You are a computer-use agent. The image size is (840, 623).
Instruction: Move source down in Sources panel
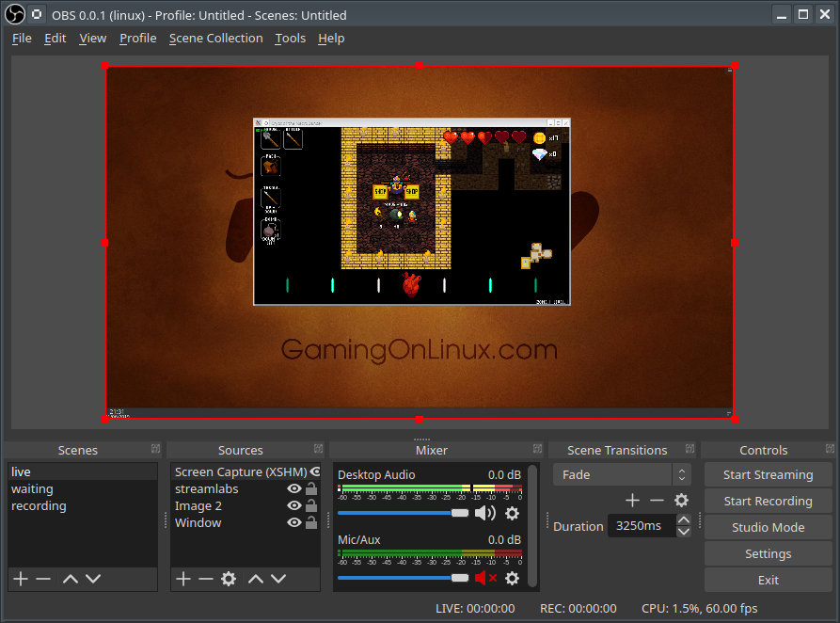pyautogui.click(x=278, y=579)
